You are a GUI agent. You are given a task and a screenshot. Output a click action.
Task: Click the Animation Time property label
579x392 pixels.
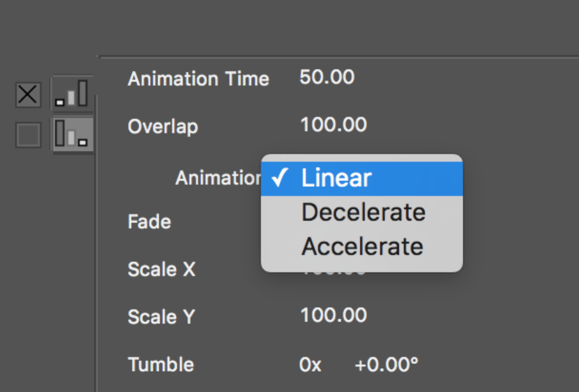tap(199, 79)
